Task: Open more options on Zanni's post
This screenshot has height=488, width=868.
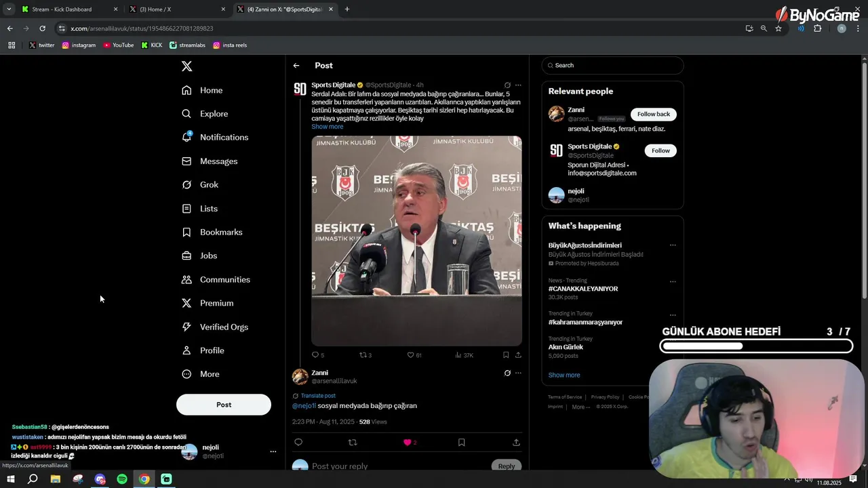Action: 518,373
